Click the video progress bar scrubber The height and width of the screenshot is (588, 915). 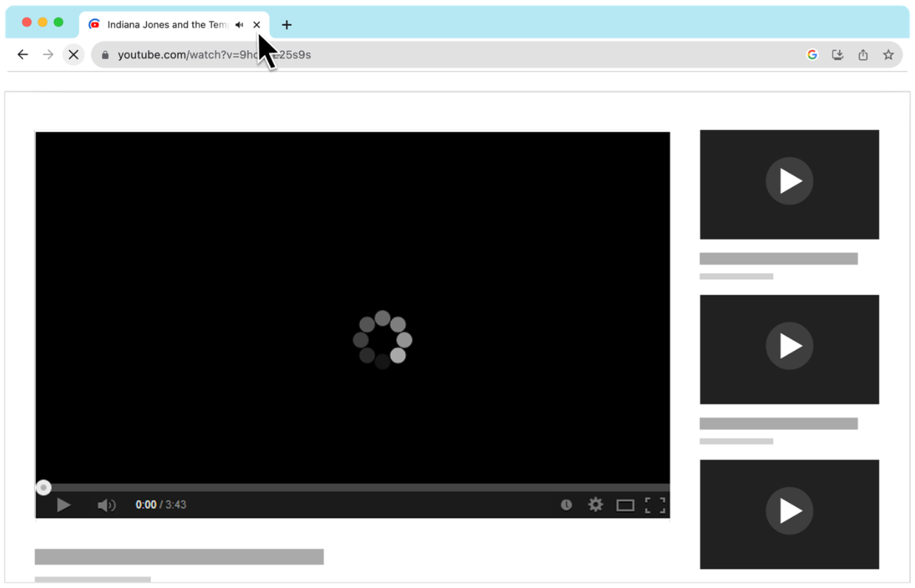[x=44, y=488]
